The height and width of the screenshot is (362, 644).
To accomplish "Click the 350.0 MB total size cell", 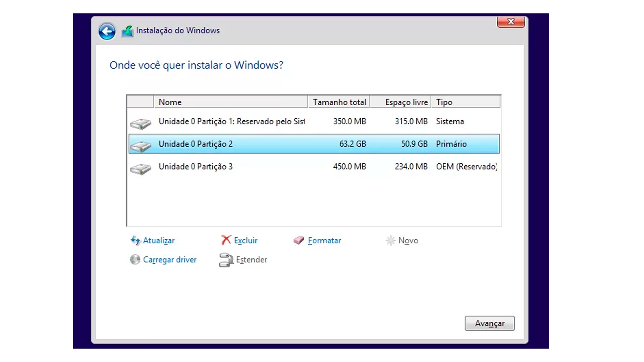I will (x=350, y=121).
